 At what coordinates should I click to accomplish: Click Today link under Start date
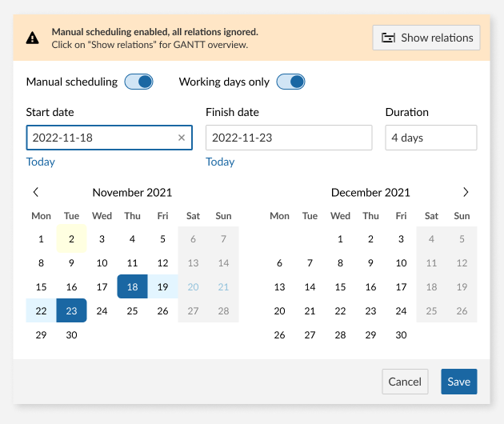pos(41,162)
